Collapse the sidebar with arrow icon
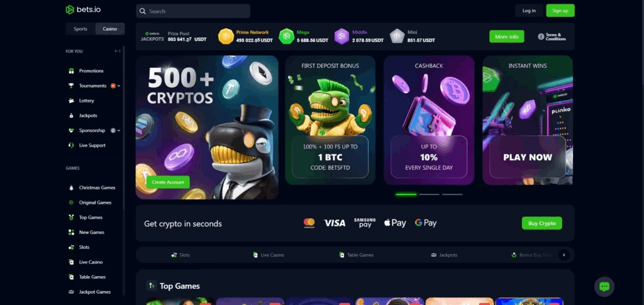 (x=118, y=52)
